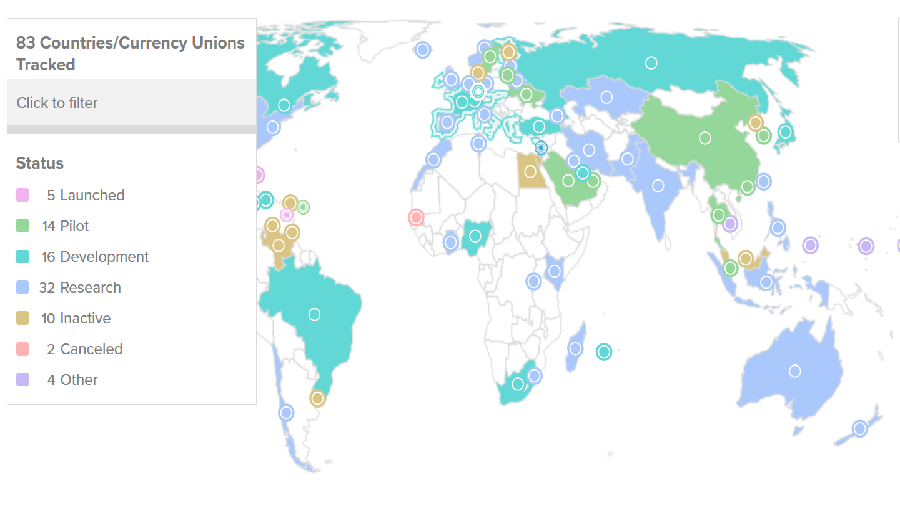Screen dimensions: 900x506
Task: Select the Hong Kong green marker
Action: (x=747, y=187)
